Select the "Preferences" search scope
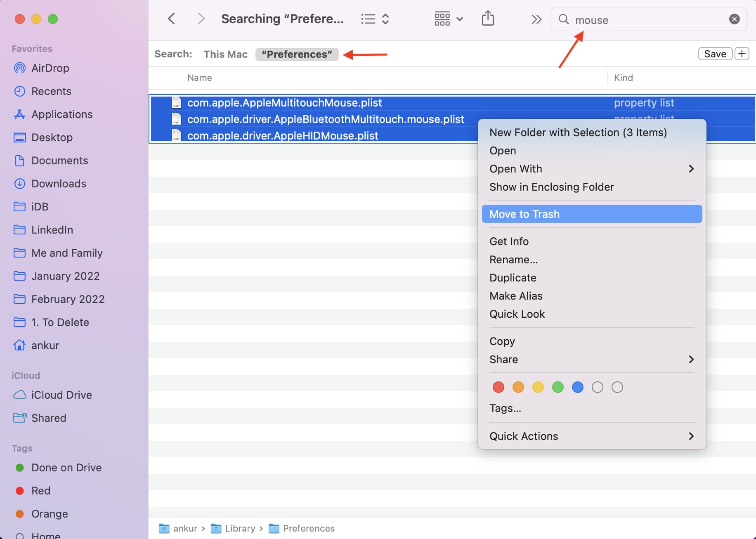This screenshot has height=539, width=756. pos(297,54)
